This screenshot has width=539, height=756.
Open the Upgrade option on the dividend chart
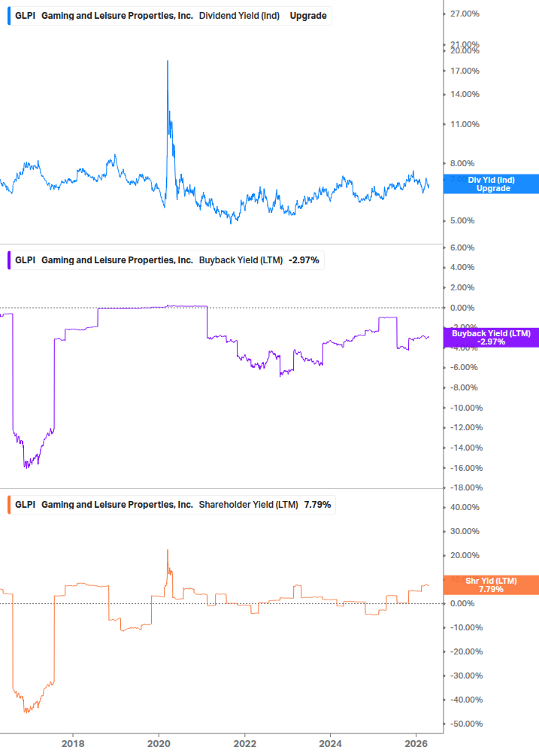click(308, 15)
